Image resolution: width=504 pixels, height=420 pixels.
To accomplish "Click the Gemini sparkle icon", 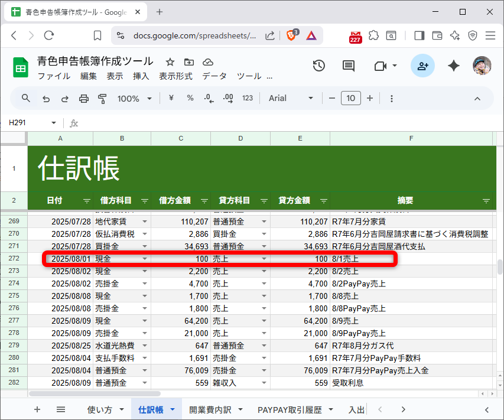I will (453, 66).
